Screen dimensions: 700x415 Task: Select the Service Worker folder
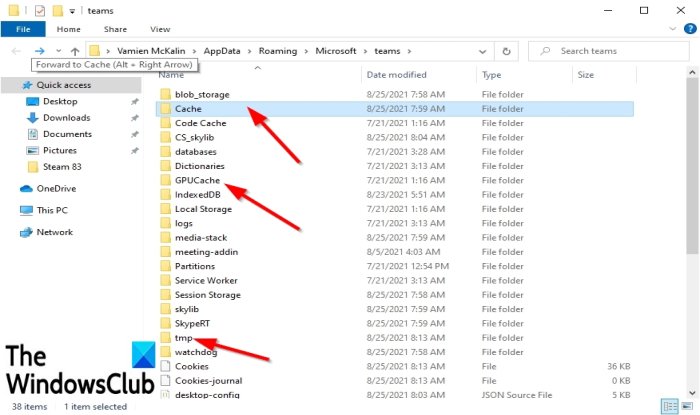tap(206, 280)
